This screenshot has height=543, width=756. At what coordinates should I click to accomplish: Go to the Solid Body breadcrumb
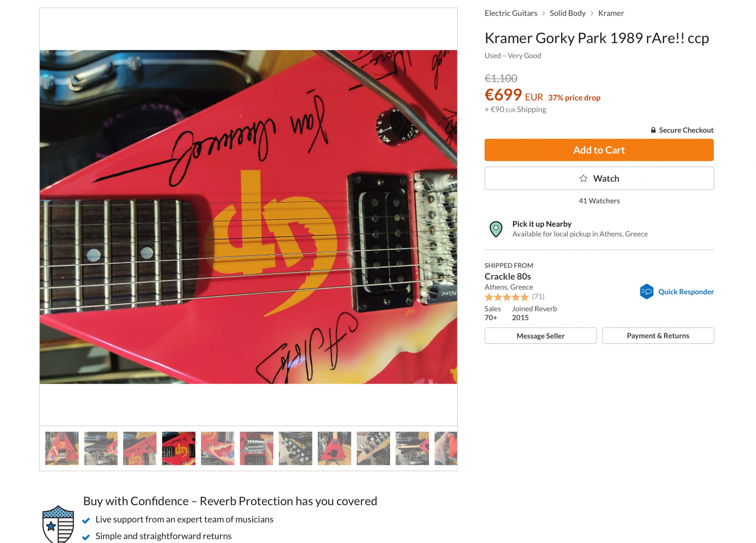[567, 13]
